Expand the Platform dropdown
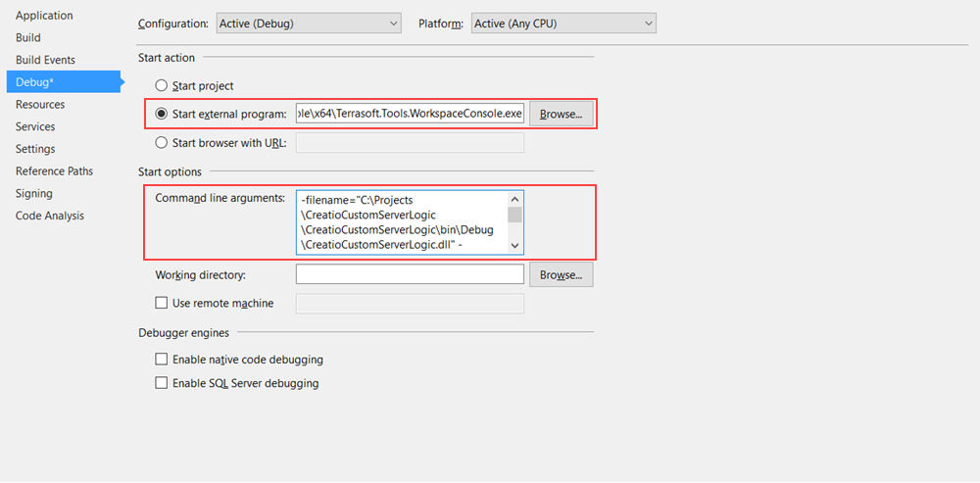Screen dimensions: 980x483 click(563, 24)
